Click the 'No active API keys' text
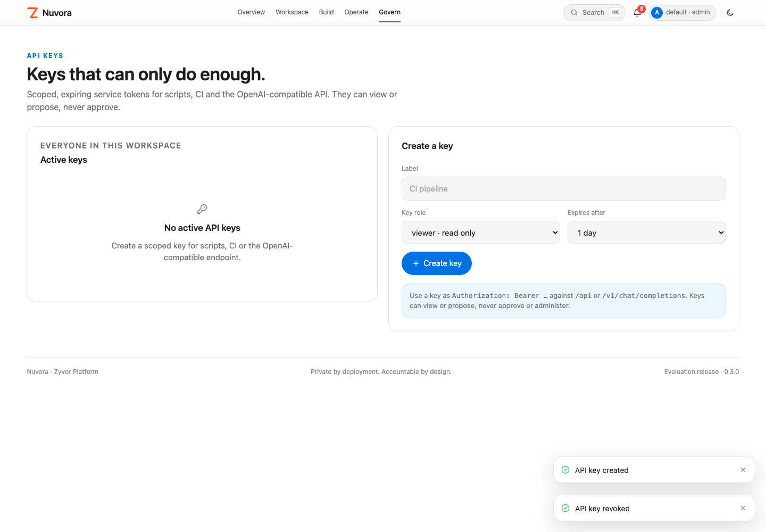This screenshot has width=766, height=532. pos(202,228)
